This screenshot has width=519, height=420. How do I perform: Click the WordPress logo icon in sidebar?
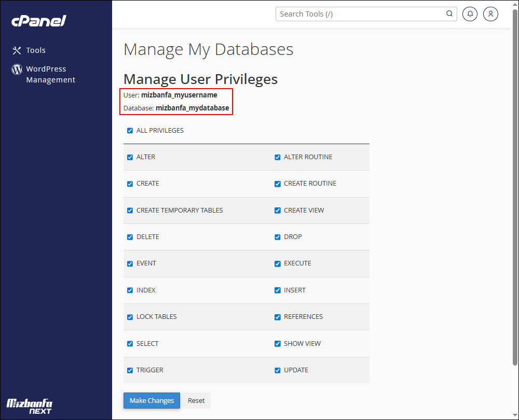click(17, 69)
